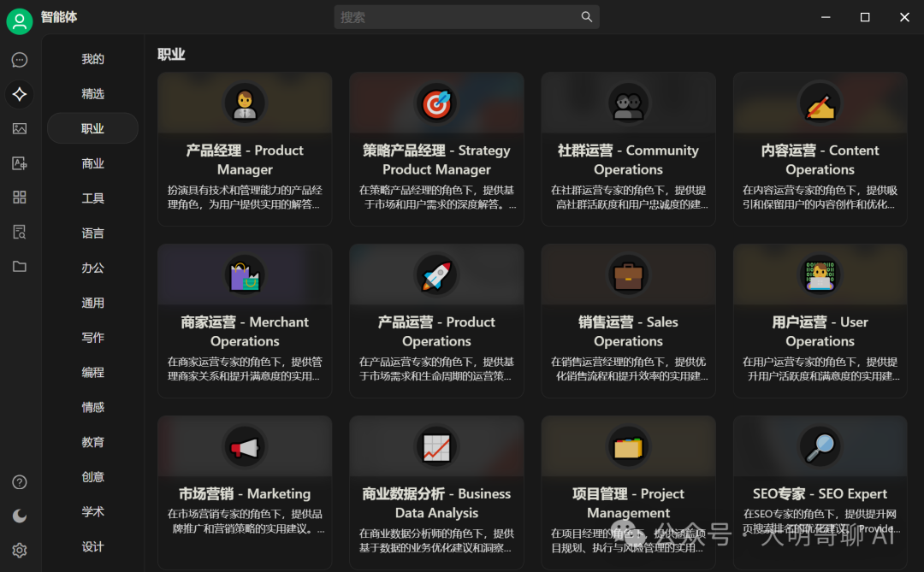Click the Marketing megaphone icon
The image size is (924, 572).
click(245, 447)
